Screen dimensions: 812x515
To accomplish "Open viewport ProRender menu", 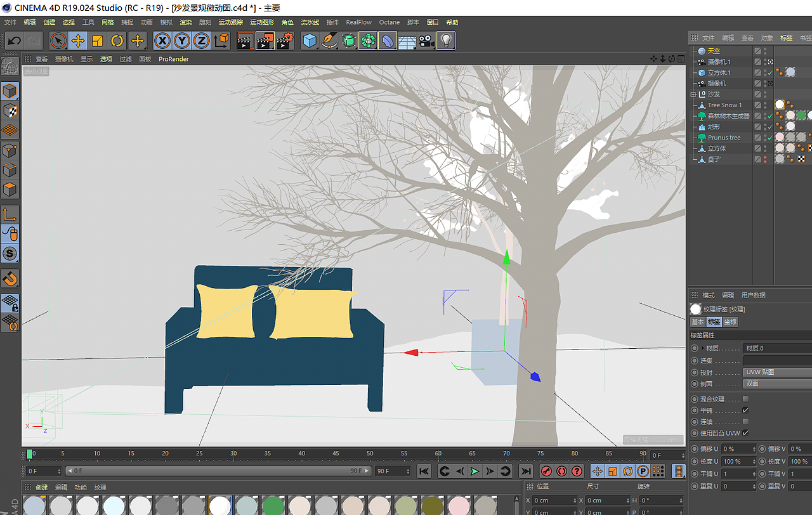I will [x=174, y=59].
